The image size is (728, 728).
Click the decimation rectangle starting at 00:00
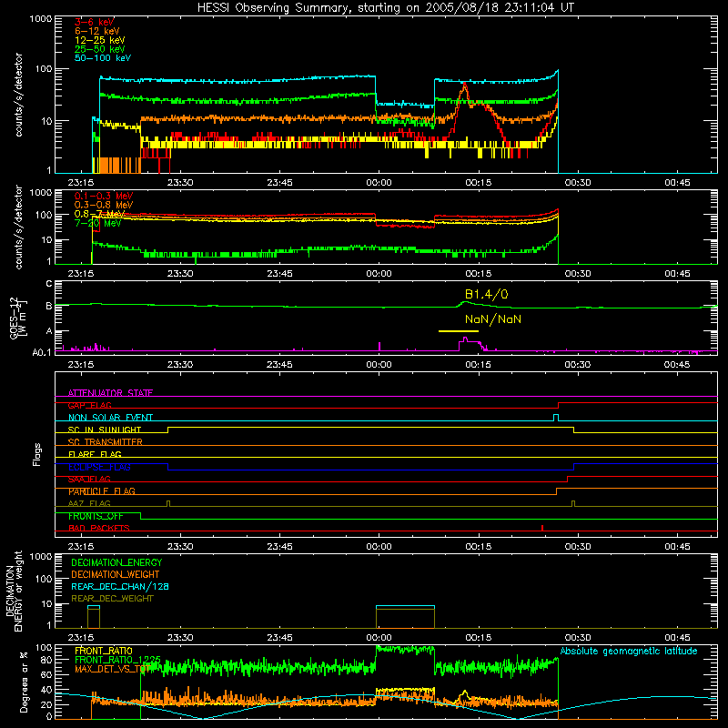tap(405, 617)
